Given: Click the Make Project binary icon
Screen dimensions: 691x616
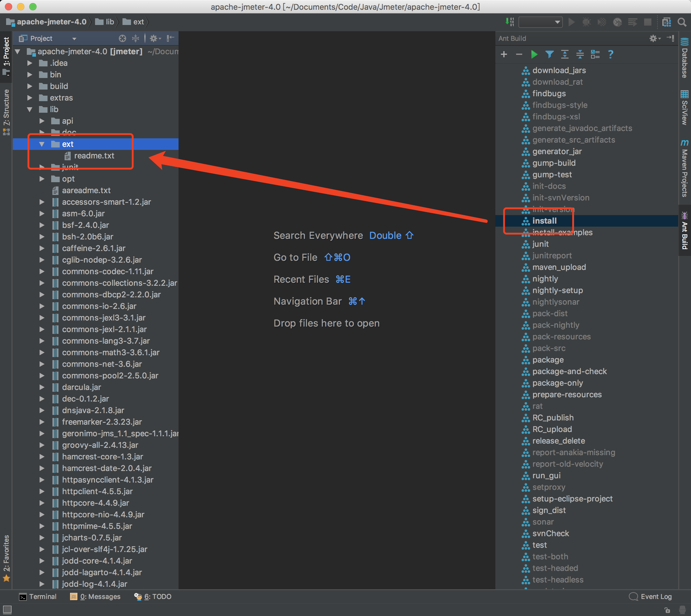Looking at the screenshot, I should coord(509,22).
